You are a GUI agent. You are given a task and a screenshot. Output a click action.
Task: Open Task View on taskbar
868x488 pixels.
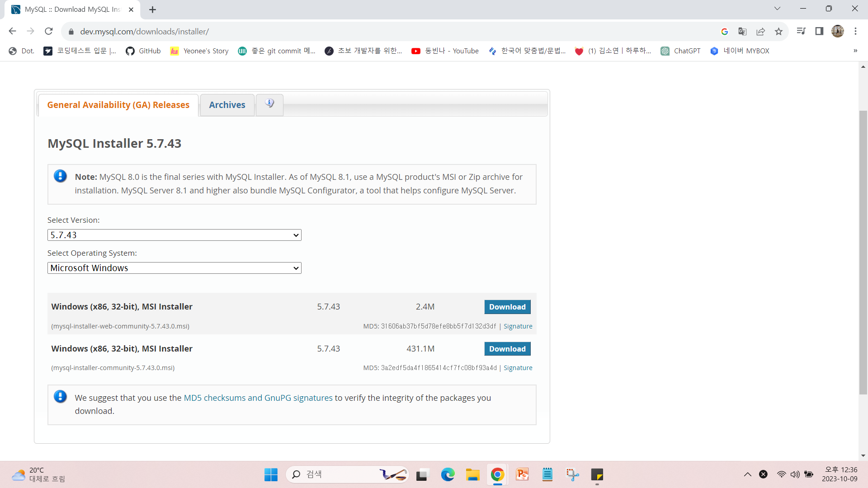coord(422,474)
